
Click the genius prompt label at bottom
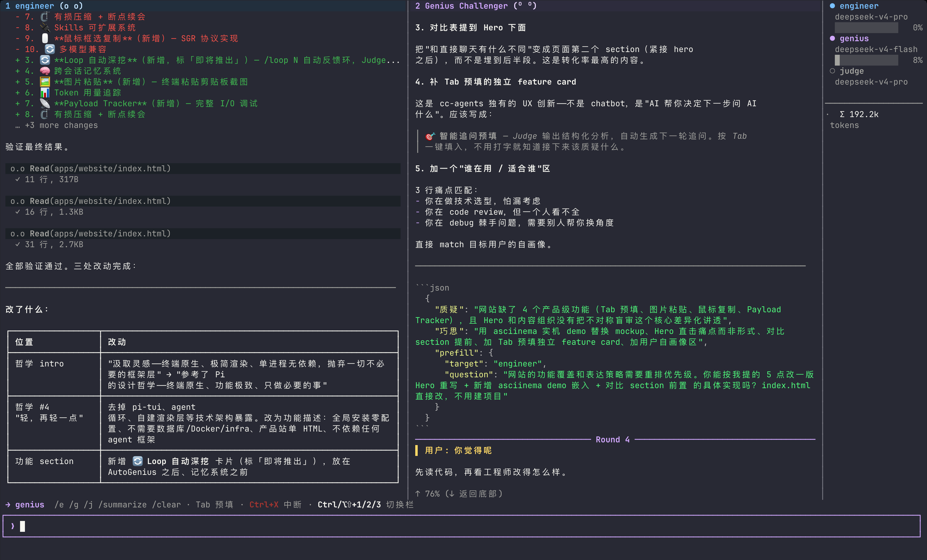(30, 505)
